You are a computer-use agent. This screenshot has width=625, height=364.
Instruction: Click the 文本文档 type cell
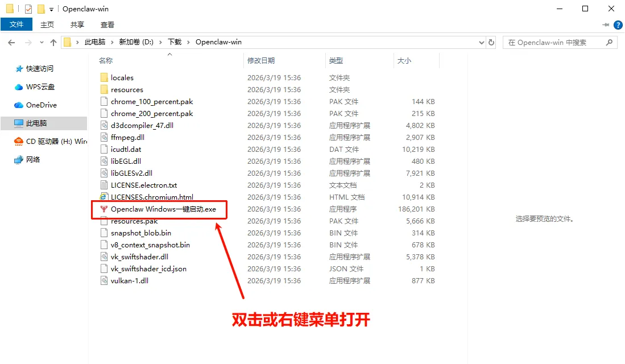[343, 185]
